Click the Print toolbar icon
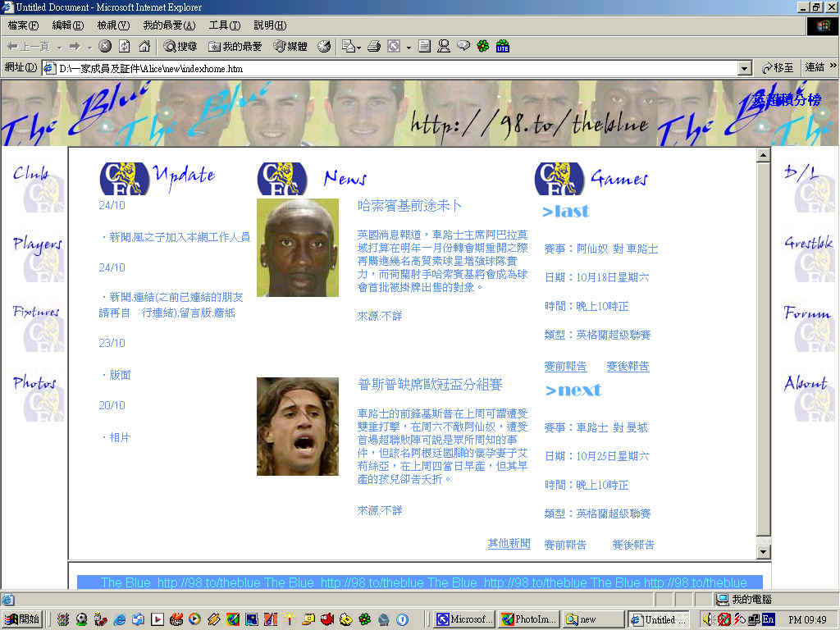 374,47
